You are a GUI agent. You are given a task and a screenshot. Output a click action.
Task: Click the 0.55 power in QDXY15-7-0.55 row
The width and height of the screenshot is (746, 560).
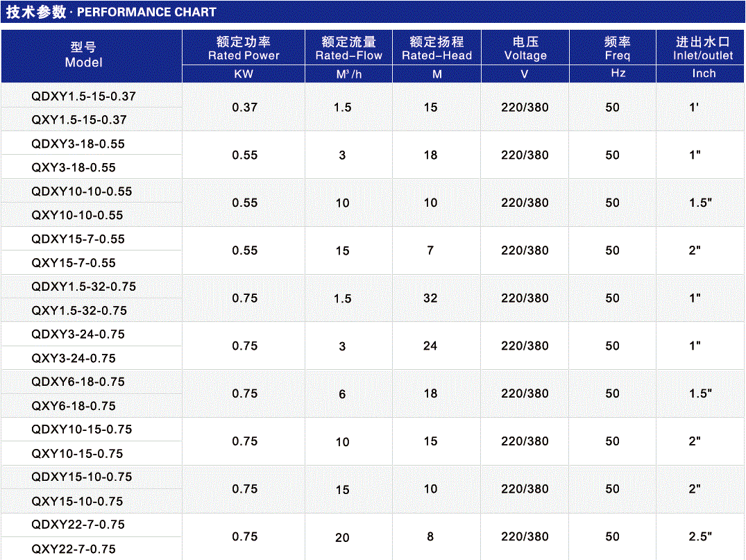(x=244, y=251)
